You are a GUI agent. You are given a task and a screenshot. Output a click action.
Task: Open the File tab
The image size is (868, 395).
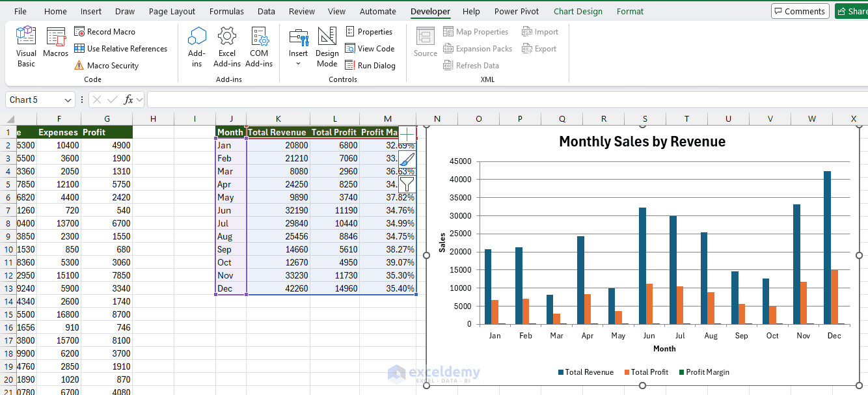point(20,11)
